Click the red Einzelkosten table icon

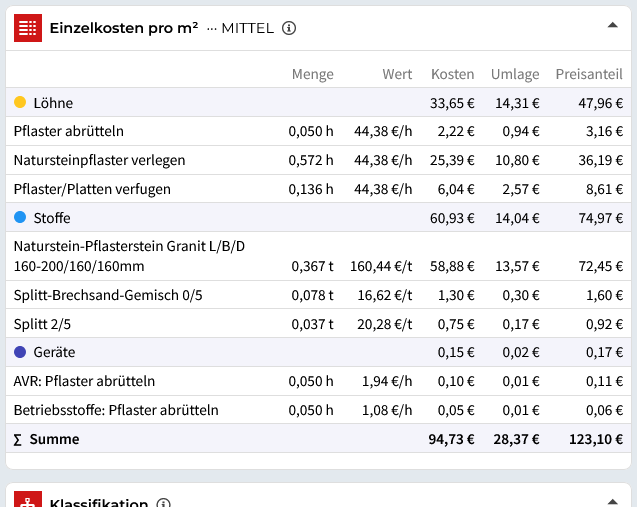click(x=28, y=27)
